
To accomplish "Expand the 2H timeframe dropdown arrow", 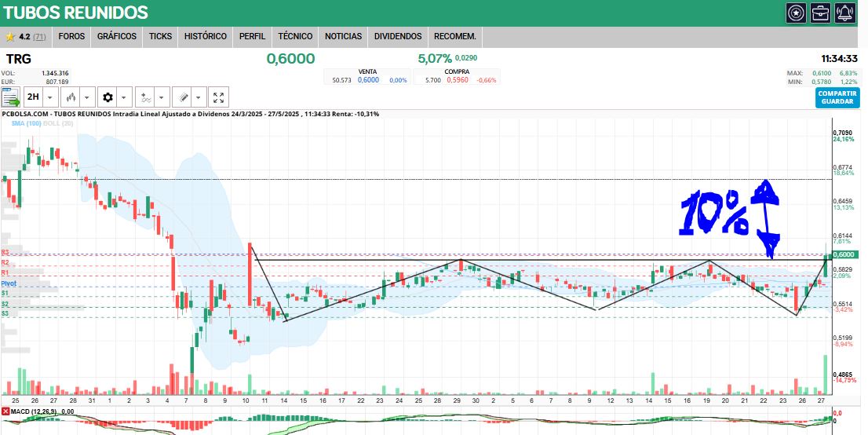I will coord(50,97).
